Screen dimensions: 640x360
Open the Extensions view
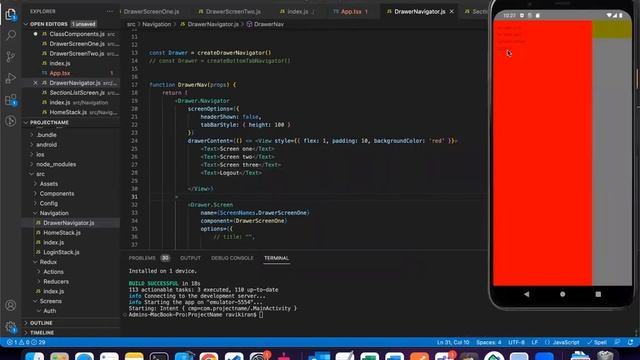[11, 100]
